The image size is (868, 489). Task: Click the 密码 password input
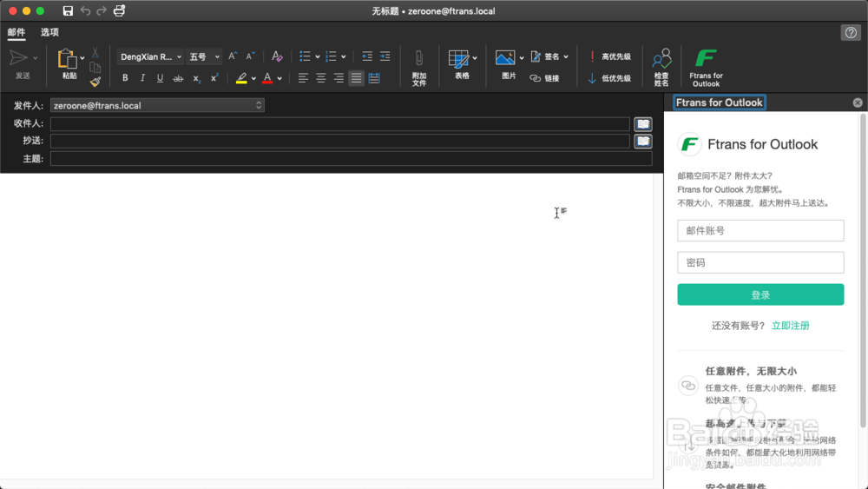[x=760, y=262]
